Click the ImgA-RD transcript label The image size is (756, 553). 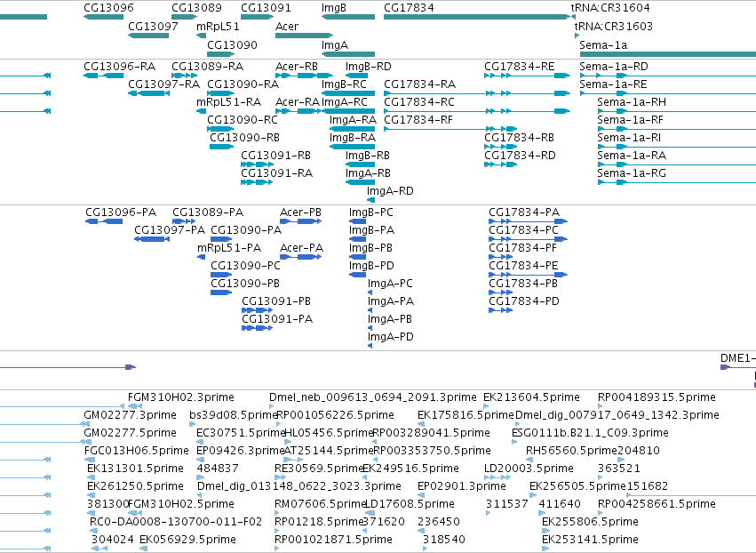(390, 191)
